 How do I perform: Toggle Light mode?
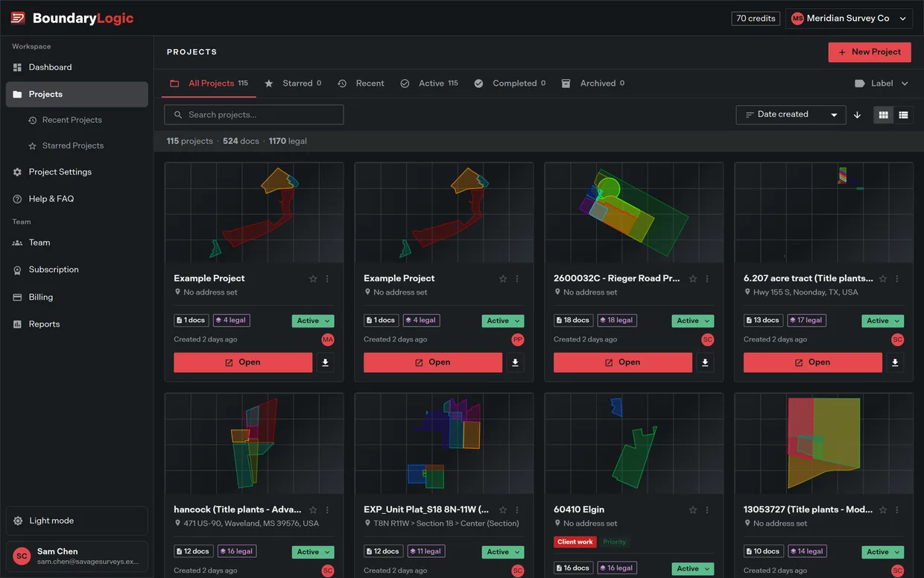77,521
